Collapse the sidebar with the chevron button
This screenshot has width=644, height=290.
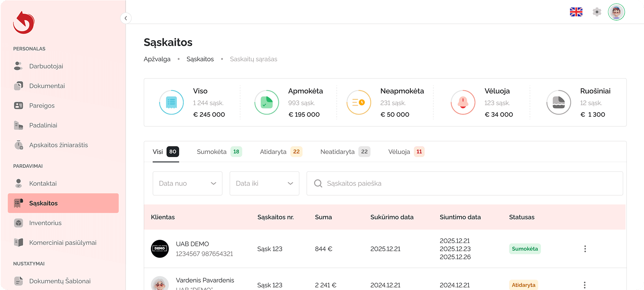pos(126,18)
